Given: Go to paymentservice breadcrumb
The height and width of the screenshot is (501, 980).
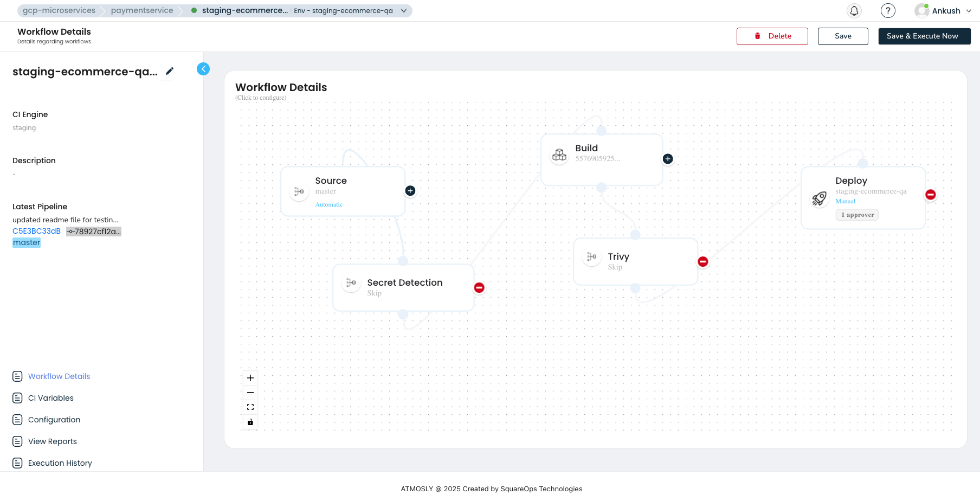Looking at the screenshot, I should (142, 10).
